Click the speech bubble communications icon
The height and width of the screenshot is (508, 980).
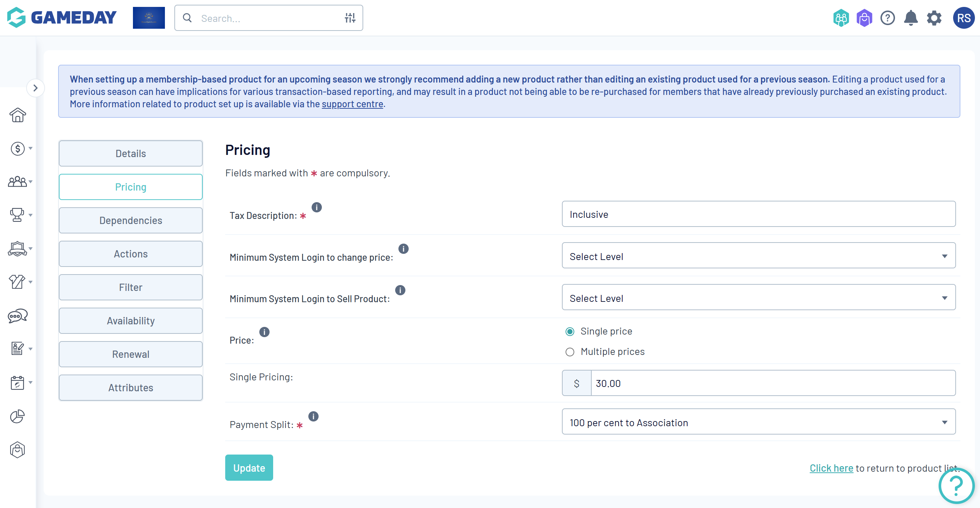pos(17,316)
